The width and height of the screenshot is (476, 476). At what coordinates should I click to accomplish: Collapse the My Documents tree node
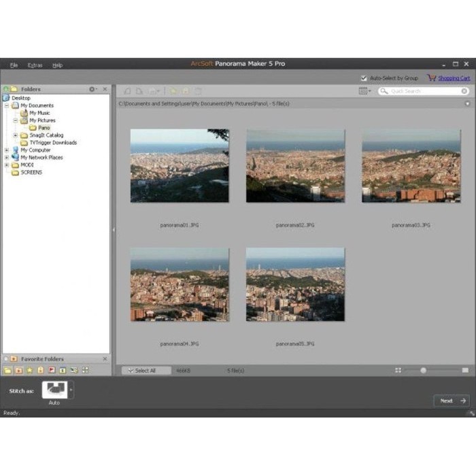tap(6, 105)
